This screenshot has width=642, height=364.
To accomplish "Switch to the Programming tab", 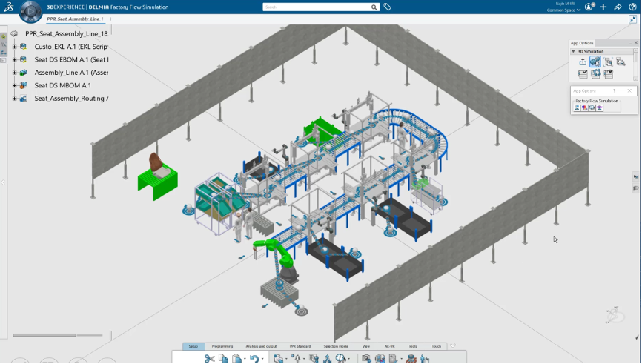I will [222, 346].
